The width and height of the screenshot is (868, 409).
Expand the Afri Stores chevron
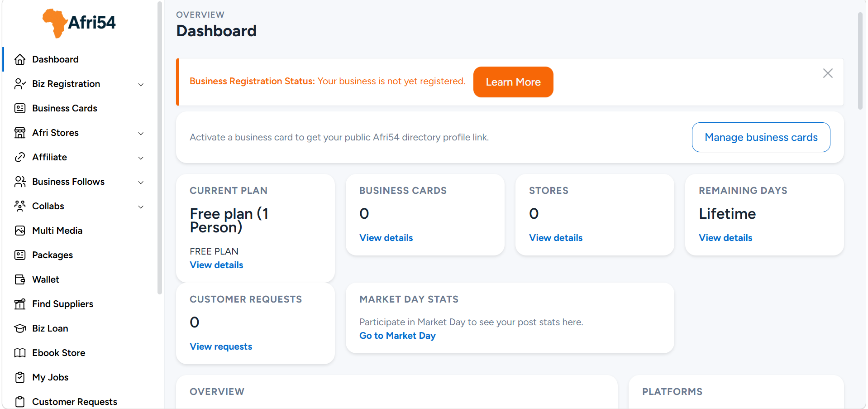[141, 134]
